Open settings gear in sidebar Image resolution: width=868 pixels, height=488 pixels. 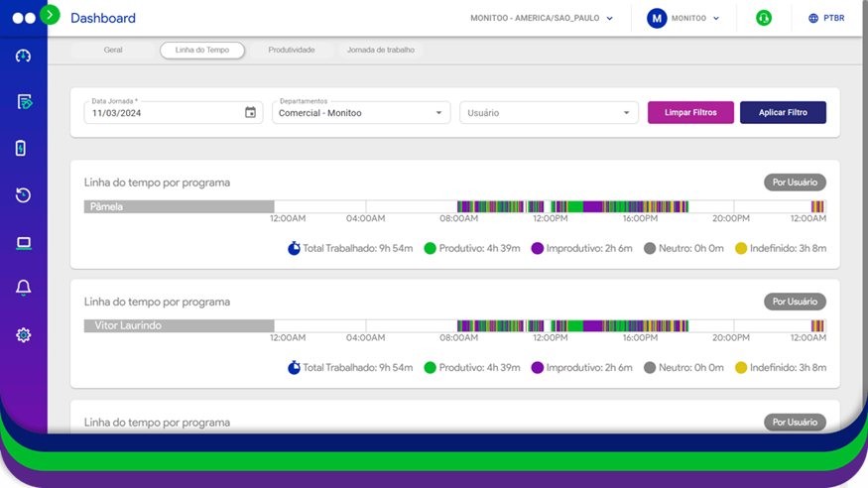tap(24, 335)
